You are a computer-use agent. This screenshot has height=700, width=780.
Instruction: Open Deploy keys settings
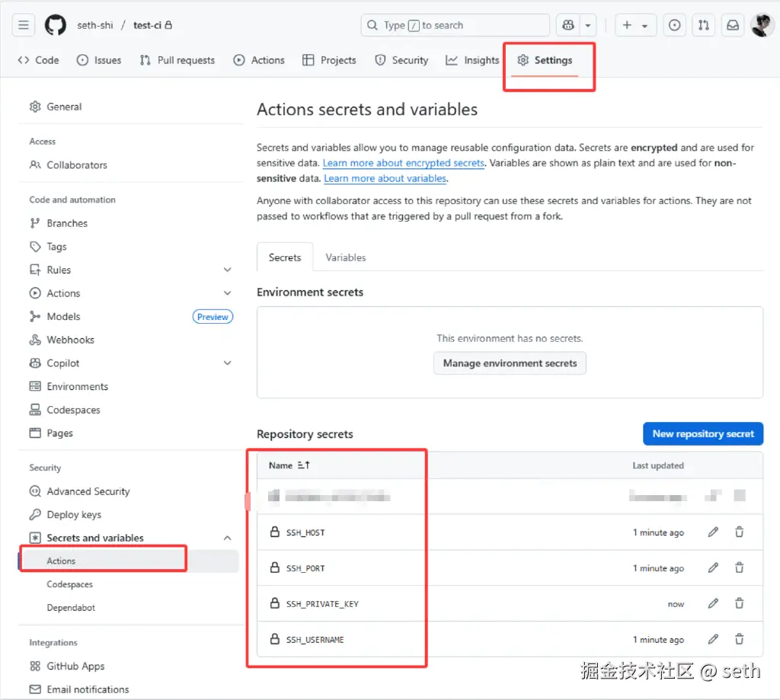pos(66,515)
